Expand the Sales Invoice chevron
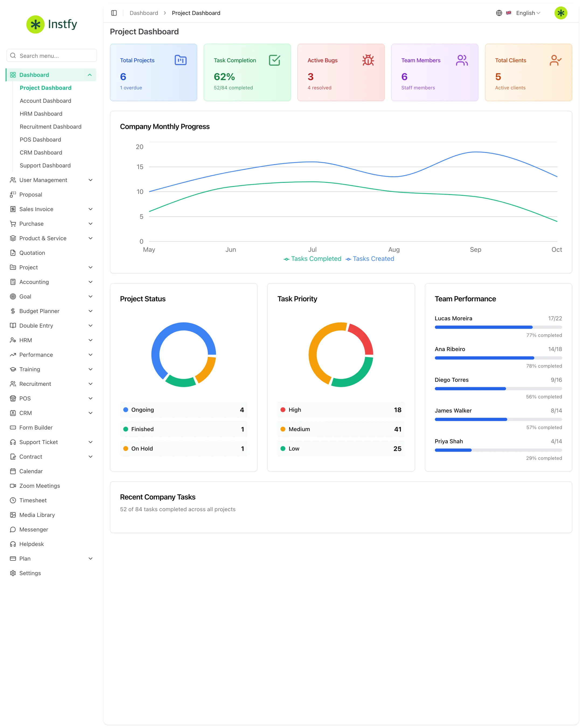 91,209
